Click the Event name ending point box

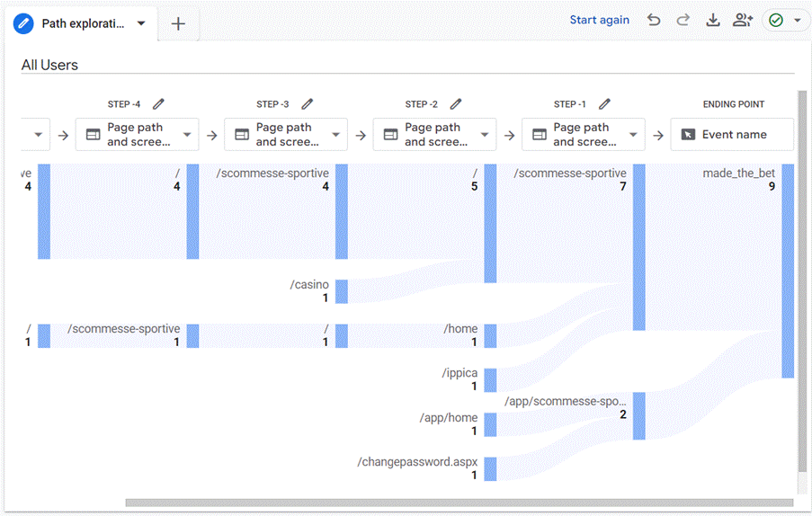coord(733,135)
